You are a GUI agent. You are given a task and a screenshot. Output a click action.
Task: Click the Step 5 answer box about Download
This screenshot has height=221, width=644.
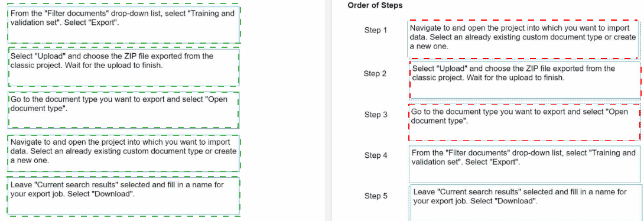[525, 203]
